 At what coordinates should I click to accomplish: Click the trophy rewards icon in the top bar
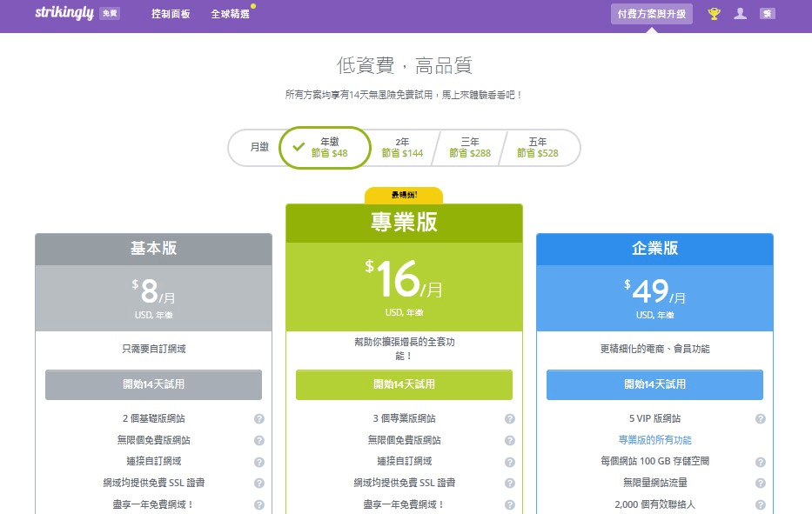click(714, 14)
